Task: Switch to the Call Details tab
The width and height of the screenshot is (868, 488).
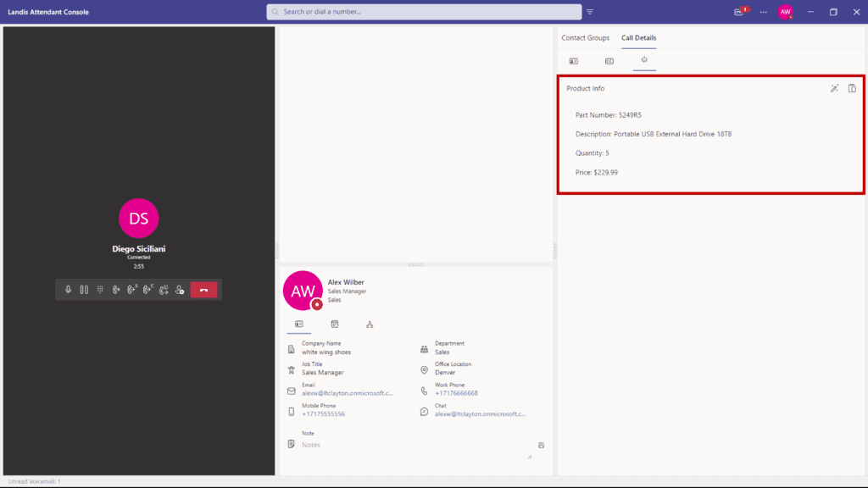Action: [638, 38]
